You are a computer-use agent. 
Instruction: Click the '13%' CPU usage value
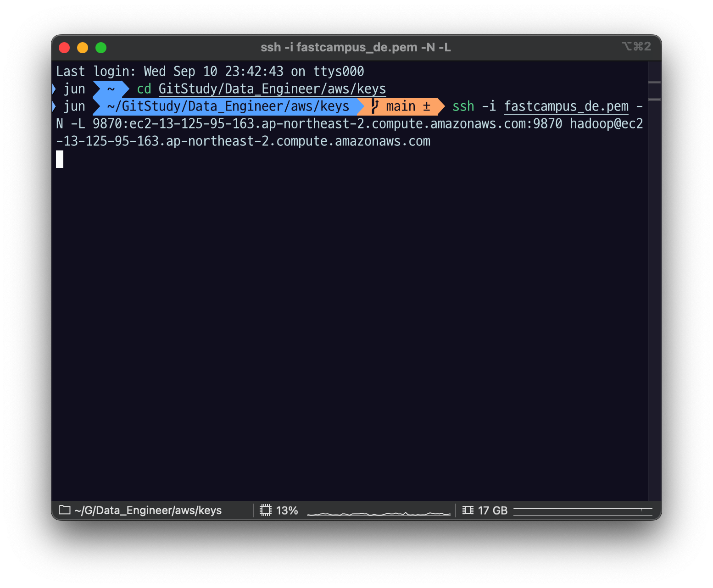tap(287, 510)
